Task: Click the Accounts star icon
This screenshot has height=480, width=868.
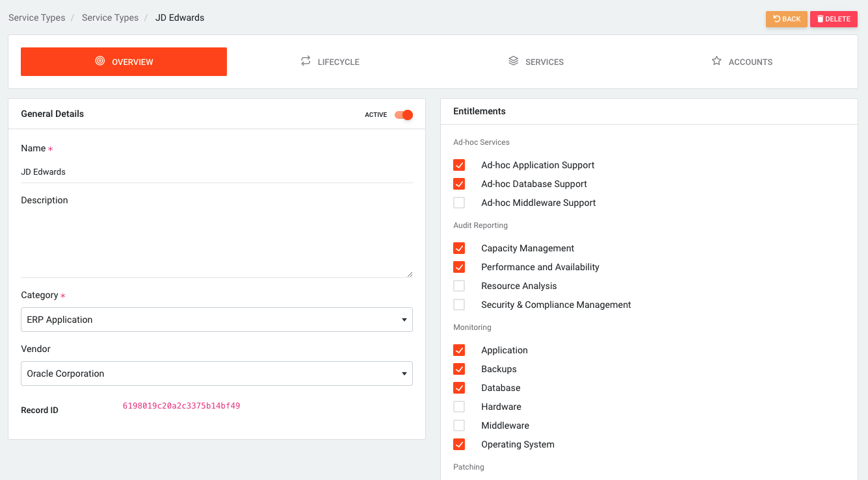Action: click(717, 61)
